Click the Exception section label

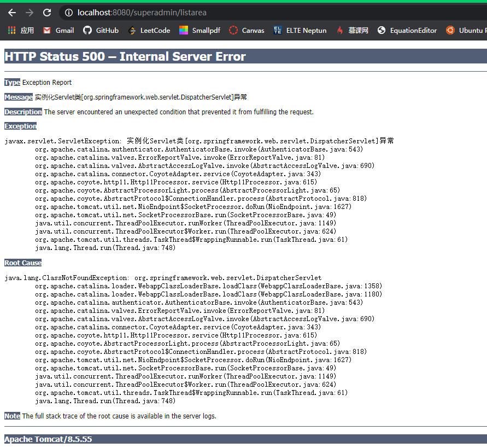[x=21, y=126]
